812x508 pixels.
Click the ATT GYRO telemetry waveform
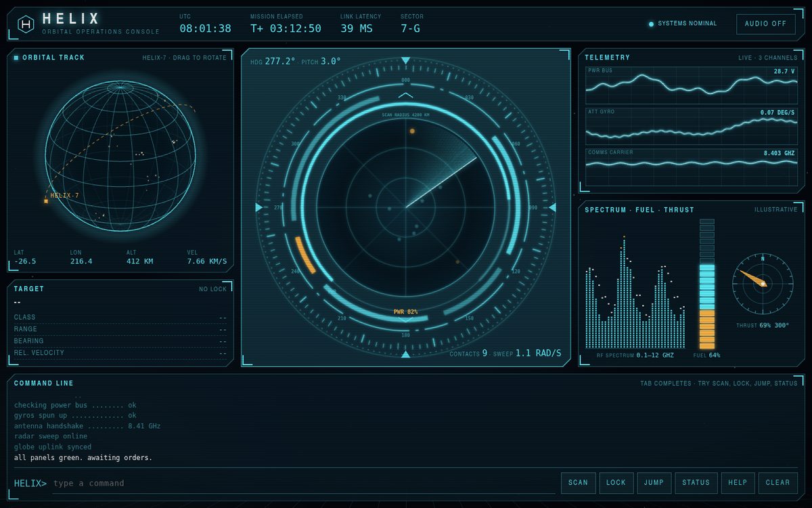691,125
